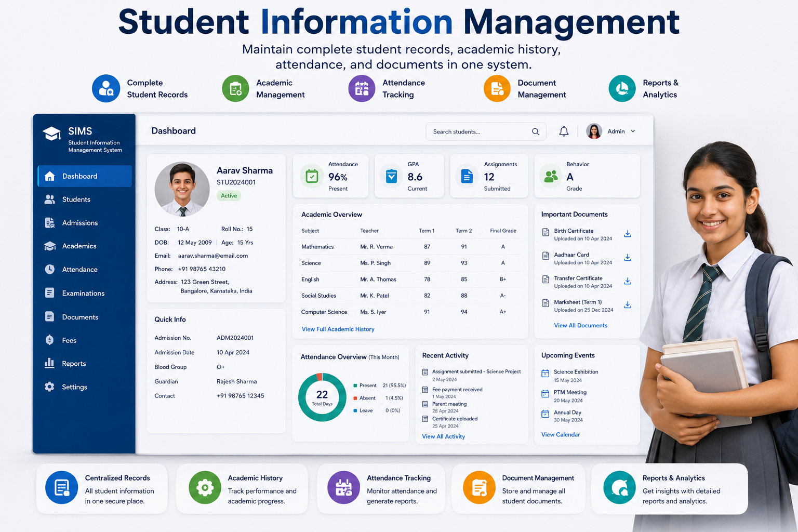Click the Computer Science subject row
Screen dimensions: 798x532
click(410, 312)
